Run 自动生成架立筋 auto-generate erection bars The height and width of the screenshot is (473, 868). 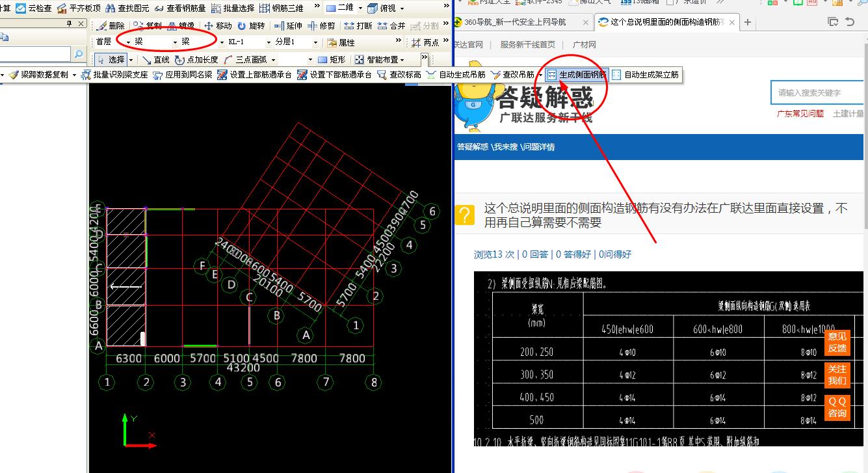point(645,75)
